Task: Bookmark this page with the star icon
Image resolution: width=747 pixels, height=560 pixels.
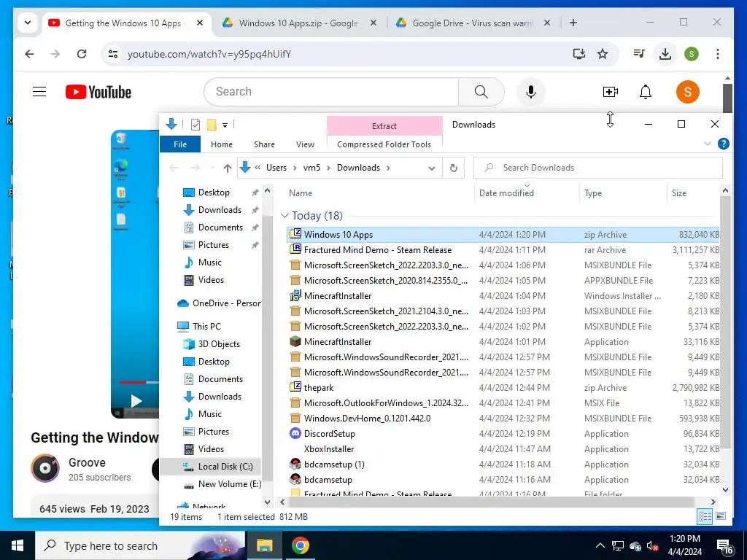Action: 603,54
